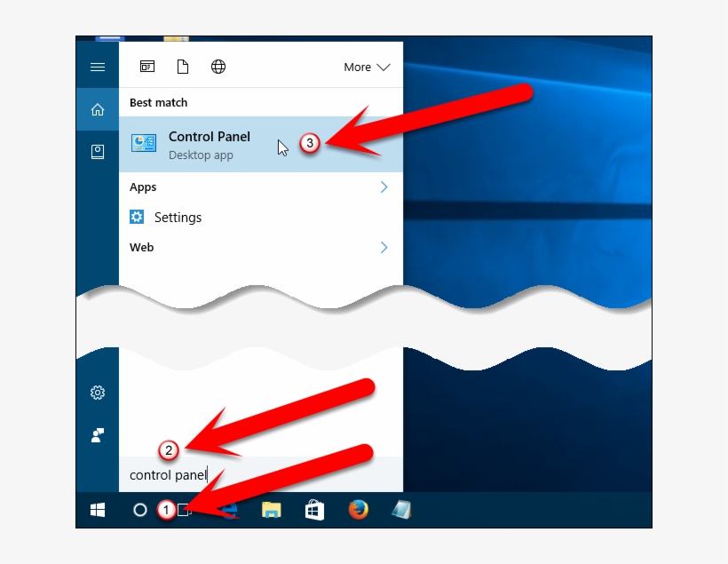Viewport: 728px width, 564px height.
Task: Filter search results by web globe icon
Action: 218,68
